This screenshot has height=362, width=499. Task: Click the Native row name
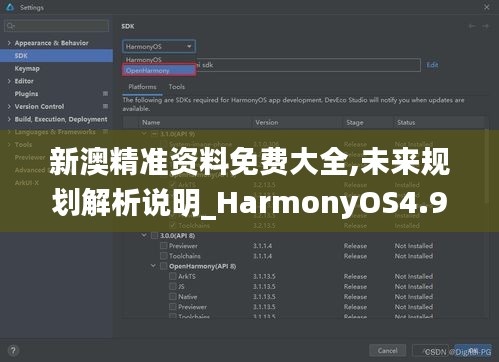(188, 297)
